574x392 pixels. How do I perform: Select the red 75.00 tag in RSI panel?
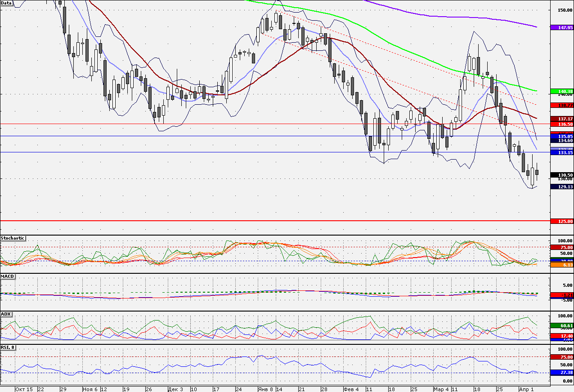562,357
